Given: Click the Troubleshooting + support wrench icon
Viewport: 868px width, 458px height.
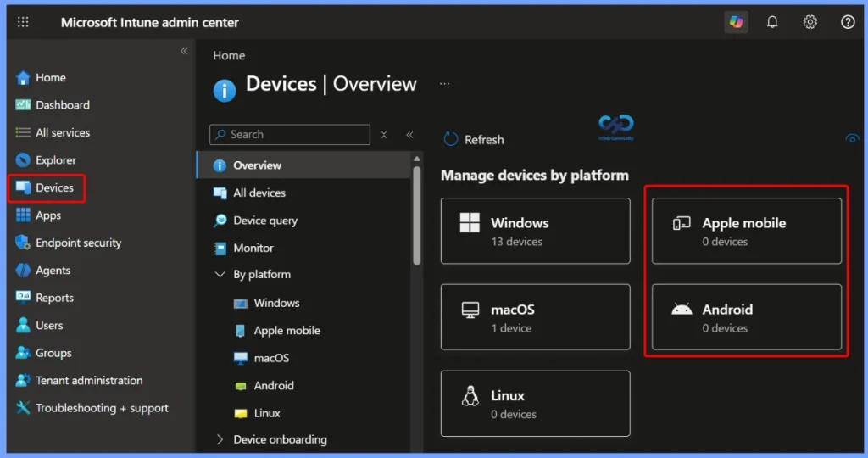Looking at the screenshot, I should click(23, 408).
